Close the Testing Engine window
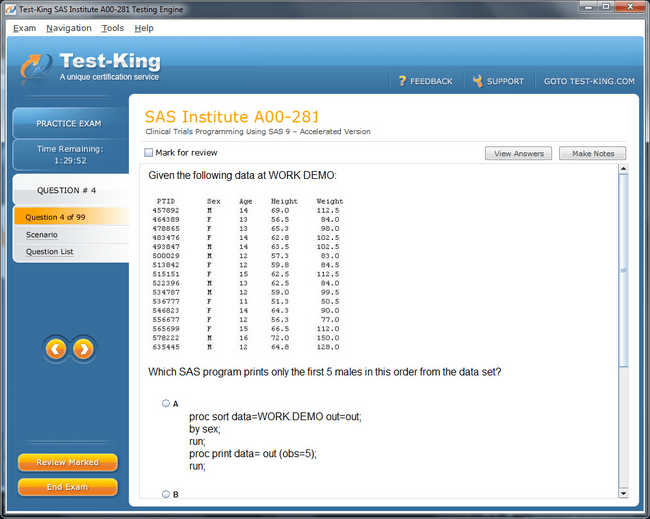This screenshot has width=650, height=519. point(630,7)
